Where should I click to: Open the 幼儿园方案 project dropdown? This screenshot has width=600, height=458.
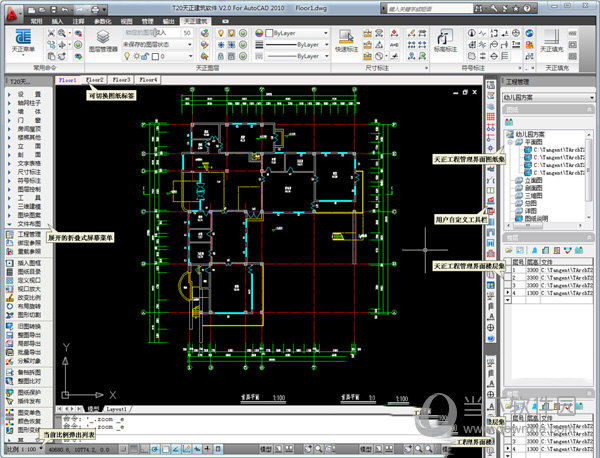pos(548,98)
